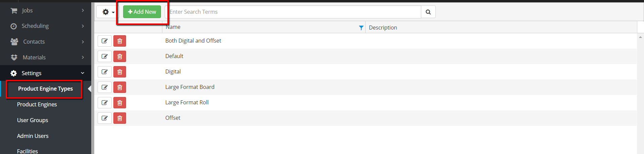Delete the Offset engine type
Screen dimensions: 644x154
click(120, 118)
